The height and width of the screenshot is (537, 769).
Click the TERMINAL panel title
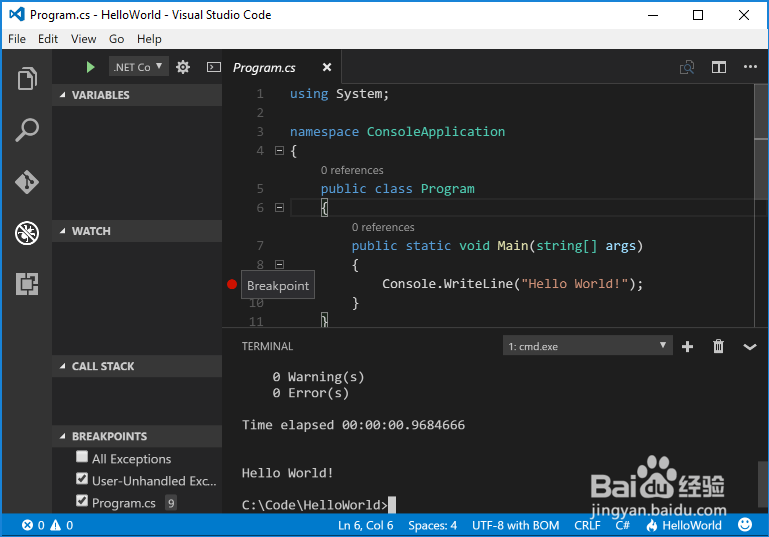pyautogui.click(x=267, y=346)
